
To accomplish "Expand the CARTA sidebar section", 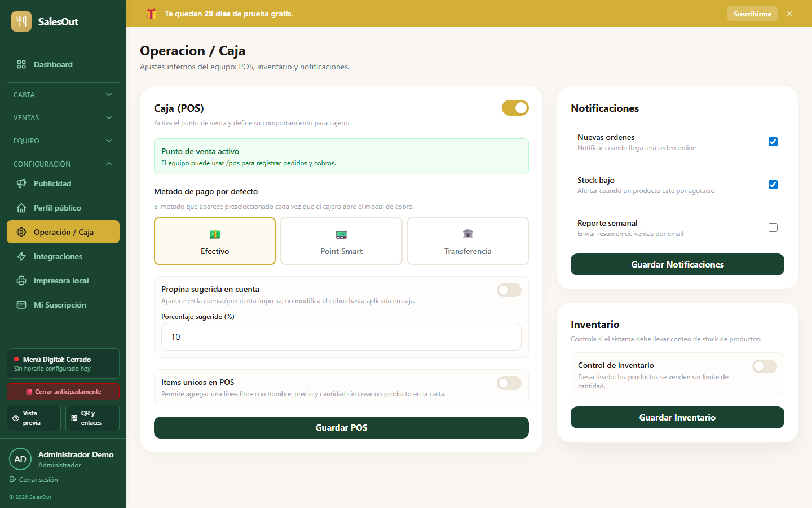I will click(x=63, y=94).
